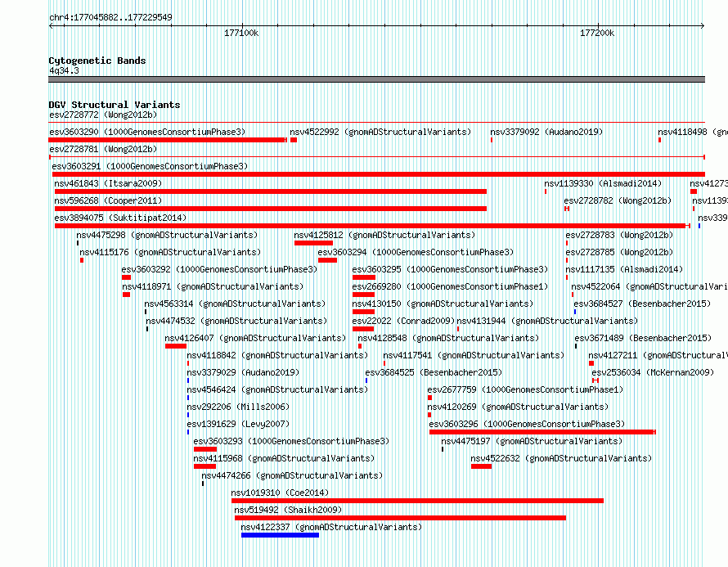Click esv2536034 (McKernan2009) label
Viewport: 728px width, 567px height.
point(653,372)
